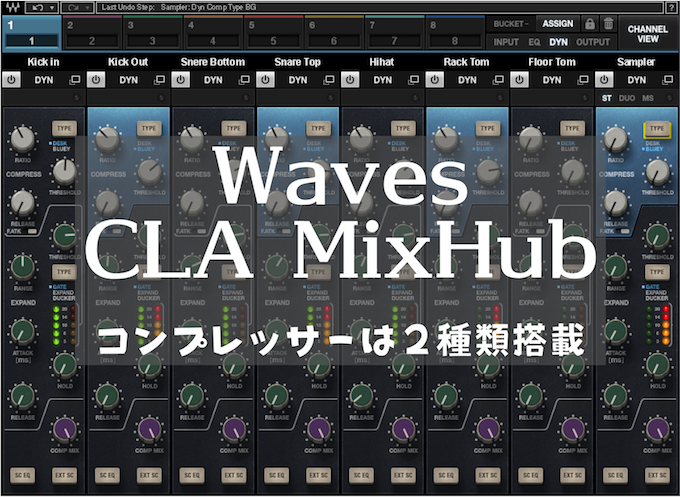Screen dimensions: 680x497
Task: Click the bucket trash icon
Action: coord(608,24)
